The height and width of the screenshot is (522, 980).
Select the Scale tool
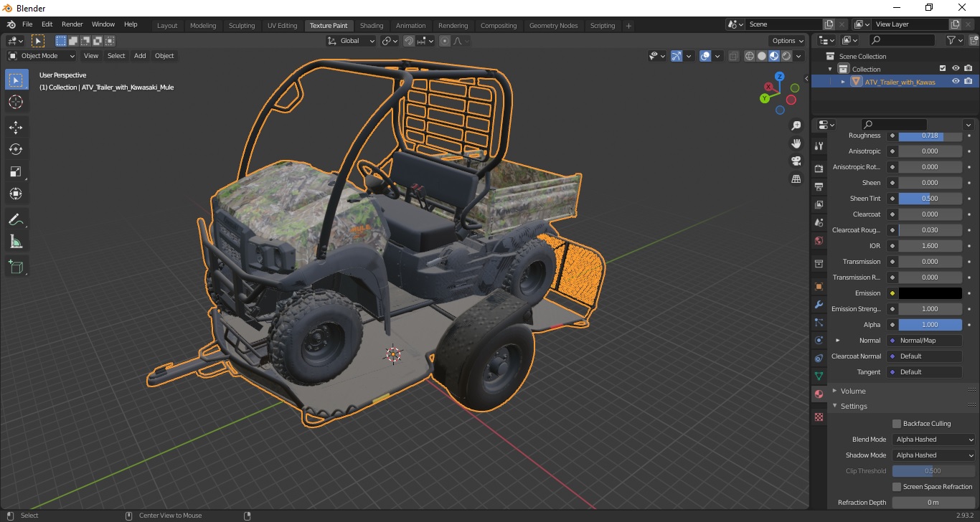tap(17, 171)
